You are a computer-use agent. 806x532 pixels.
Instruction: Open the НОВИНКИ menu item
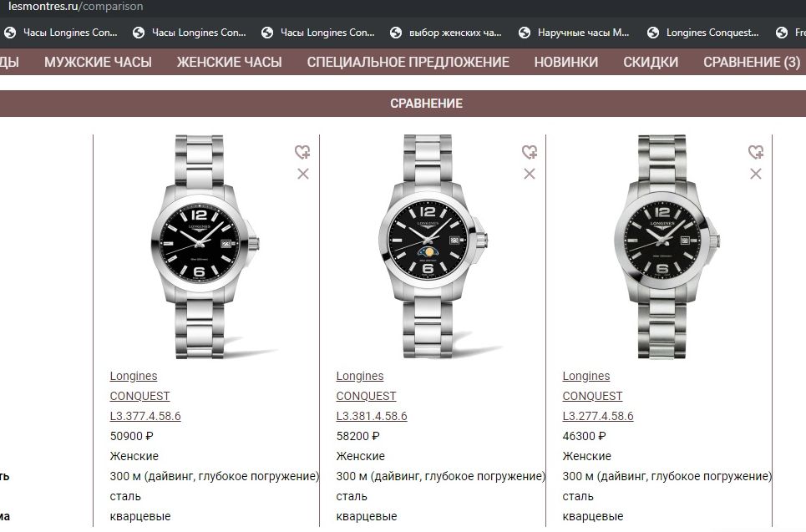click(x=566, y=62)
